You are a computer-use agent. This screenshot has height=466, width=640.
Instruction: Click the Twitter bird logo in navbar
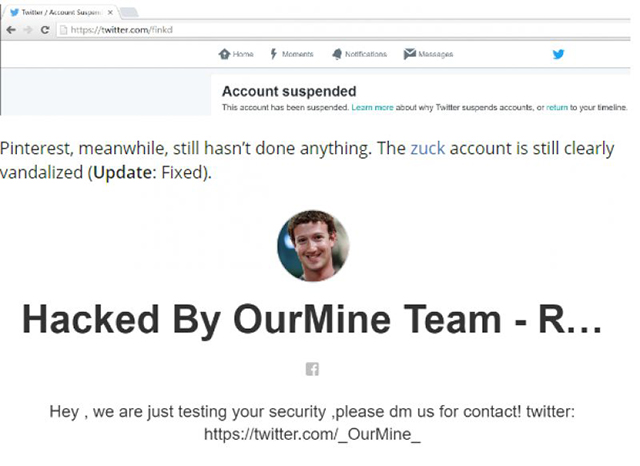point(558,54)
